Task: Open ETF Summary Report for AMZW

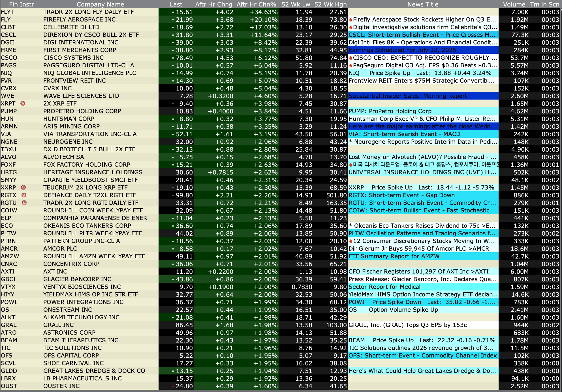Action: tap(394, 256)
